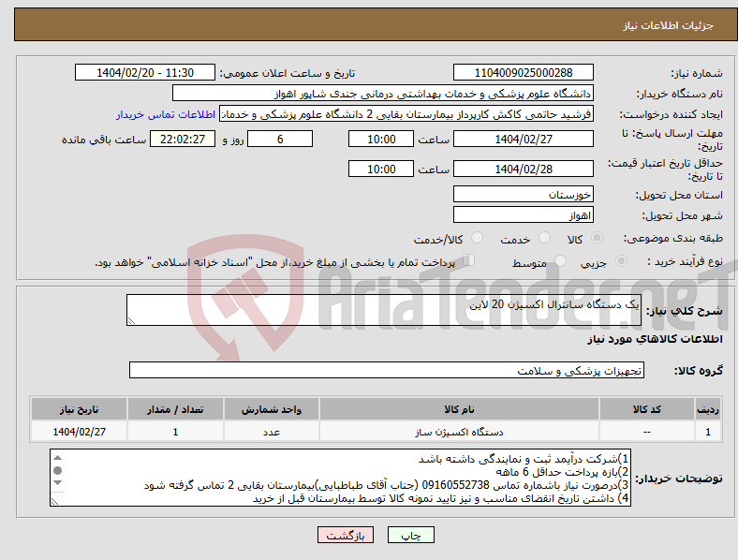The image size is (738, 560).
Task: Click the buyer notes line about phone 09160552738
Action: [386, 485]
